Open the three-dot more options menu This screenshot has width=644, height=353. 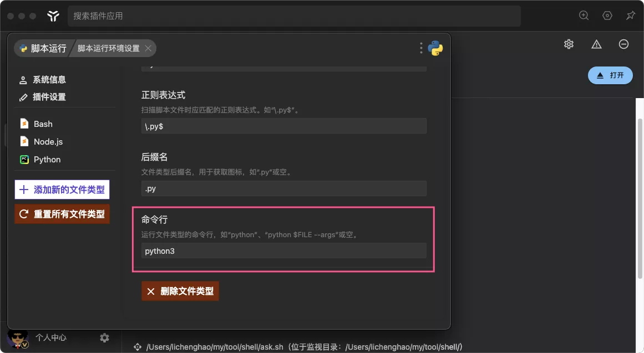421,48
